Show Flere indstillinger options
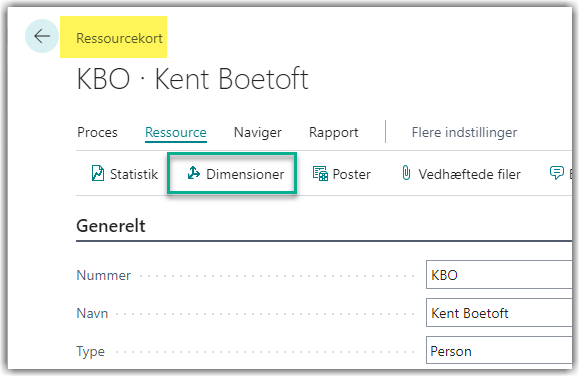Image resolution: width=580 pixels, height=377 pixels. [464, 132]
